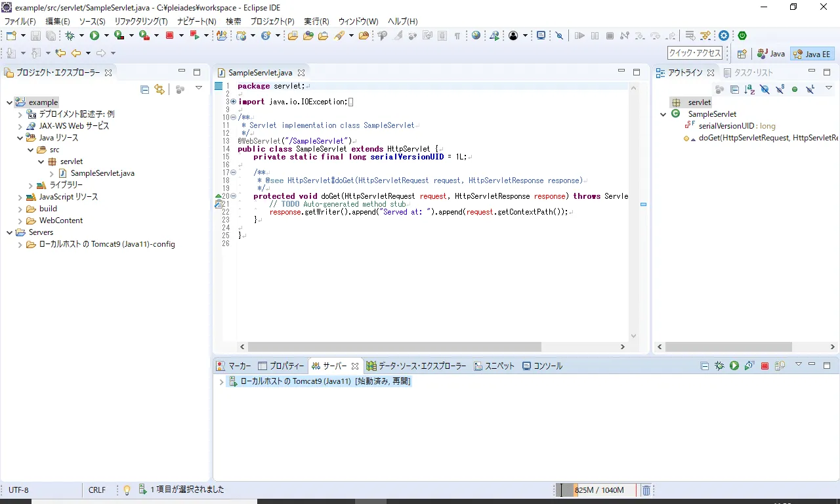Click the クイック・アクセス search field
The image size is (840, 504).
pyautogui.click(x=695, y=53)
